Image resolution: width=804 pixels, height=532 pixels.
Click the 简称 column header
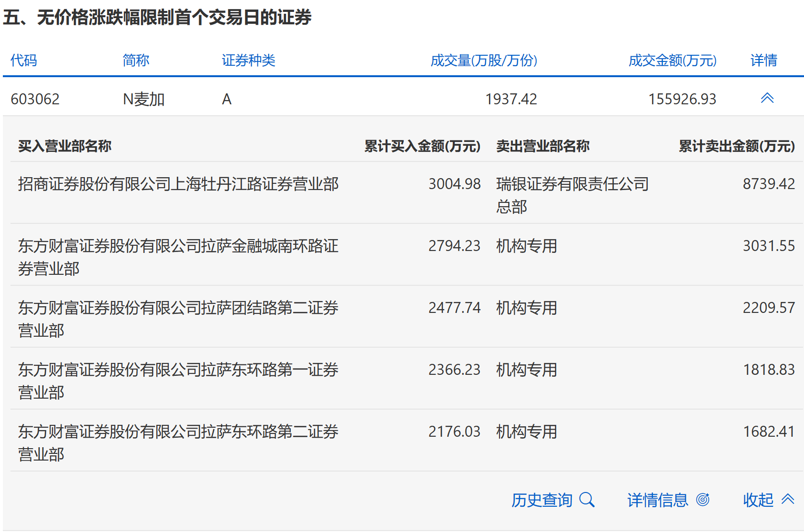(136, 60)
